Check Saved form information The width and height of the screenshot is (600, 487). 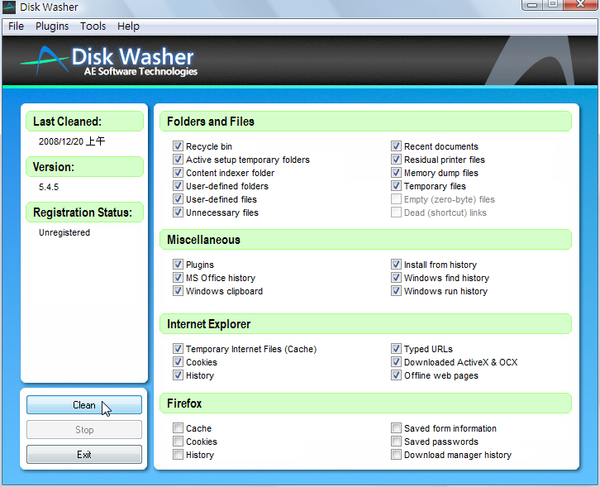[396, 428]
